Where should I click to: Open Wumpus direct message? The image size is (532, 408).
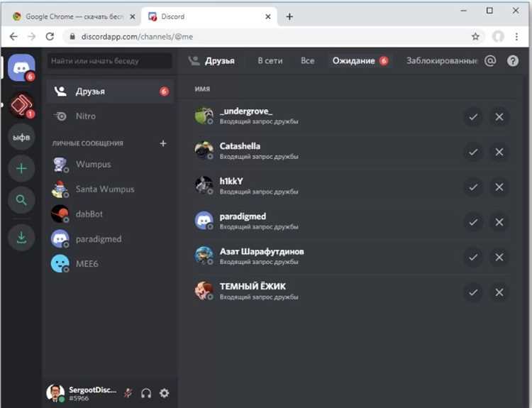click(x=110, y=165)
